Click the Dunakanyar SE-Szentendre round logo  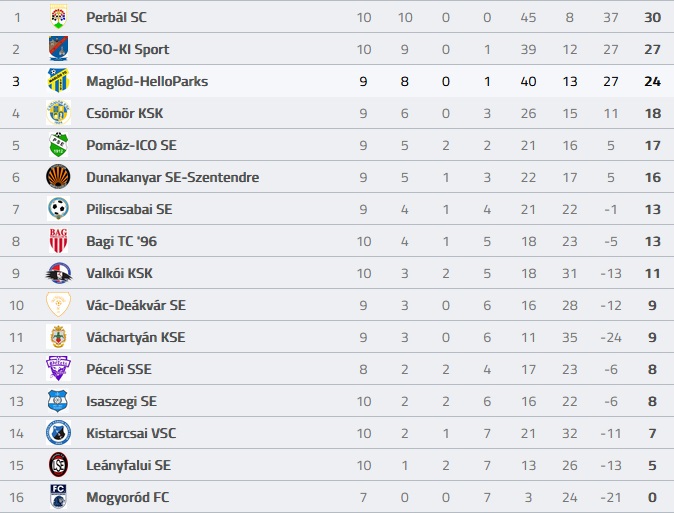click(x=58, y=177)
